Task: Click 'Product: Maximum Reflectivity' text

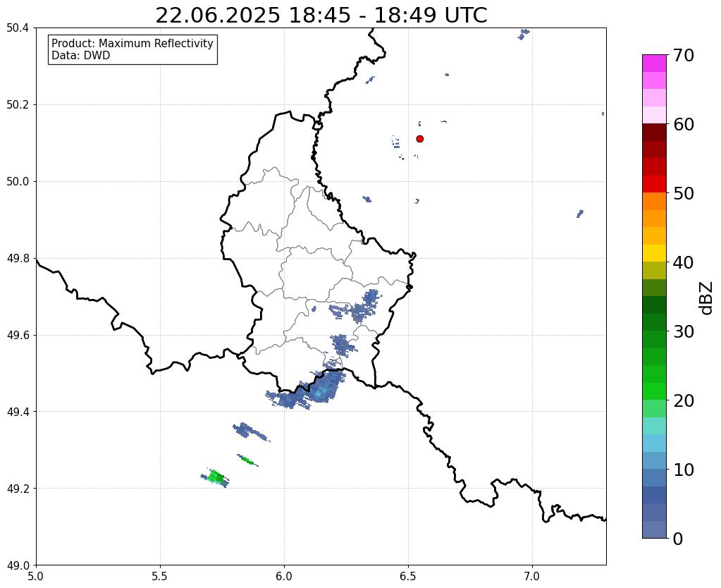Action: (x=133, y=43)
